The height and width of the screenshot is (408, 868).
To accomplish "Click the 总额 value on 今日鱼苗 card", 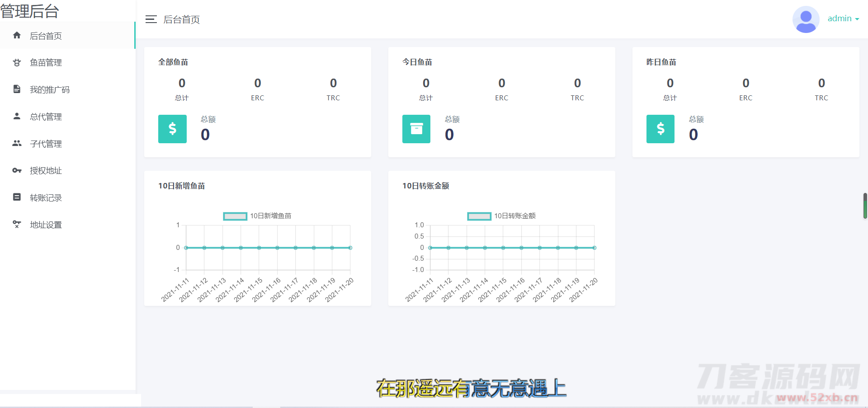I will click(x=449, y=134).
